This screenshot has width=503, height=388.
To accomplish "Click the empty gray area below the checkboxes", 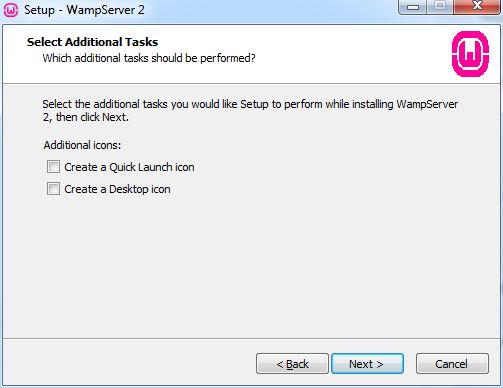I will [x=251, y=267].
